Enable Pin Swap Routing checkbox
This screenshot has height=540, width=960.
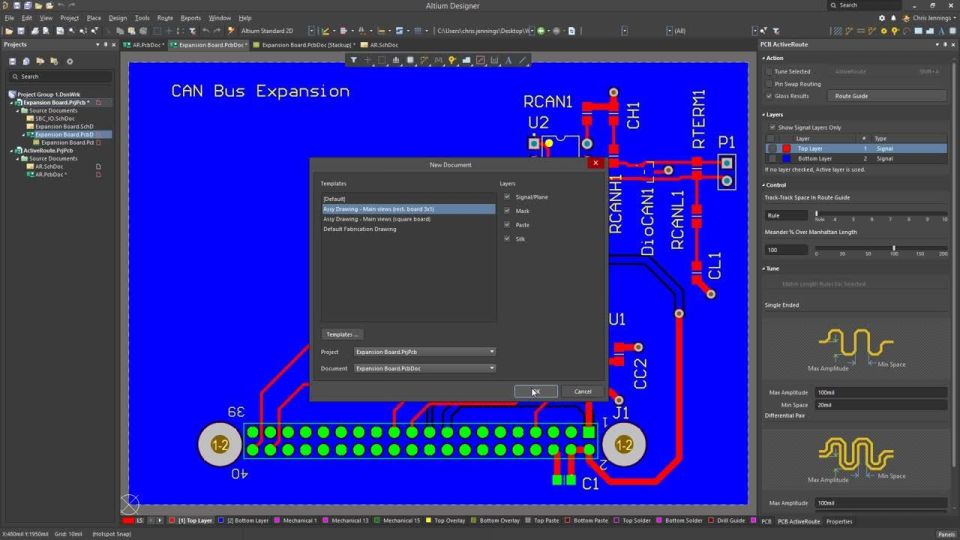(770, 84)
